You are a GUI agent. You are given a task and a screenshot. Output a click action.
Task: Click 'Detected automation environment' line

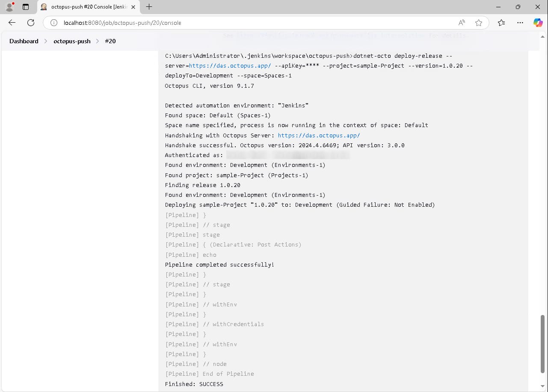[x=237, y=105]
